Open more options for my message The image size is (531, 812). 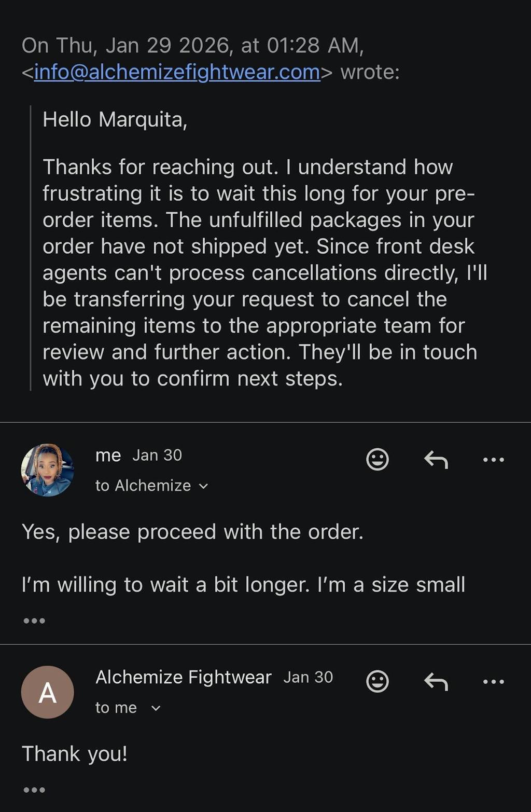click(493, 459)
